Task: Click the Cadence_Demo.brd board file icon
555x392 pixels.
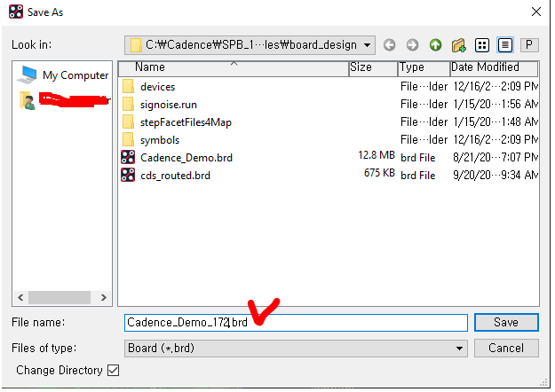Action: 128,157
